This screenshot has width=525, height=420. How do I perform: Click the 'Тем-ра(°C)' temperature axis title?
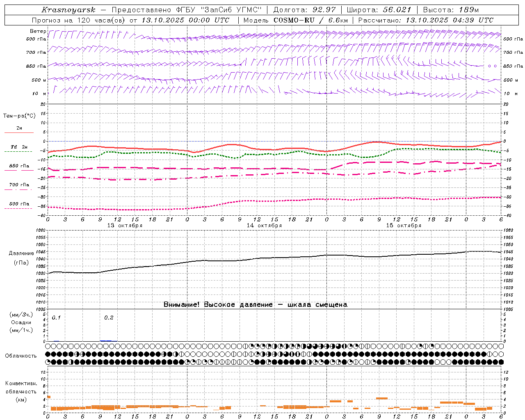click(19, 116)
